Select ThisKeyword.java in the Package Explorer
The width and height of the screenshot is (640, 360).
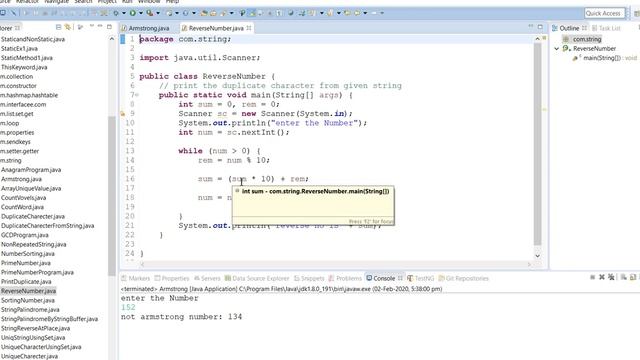24,67
